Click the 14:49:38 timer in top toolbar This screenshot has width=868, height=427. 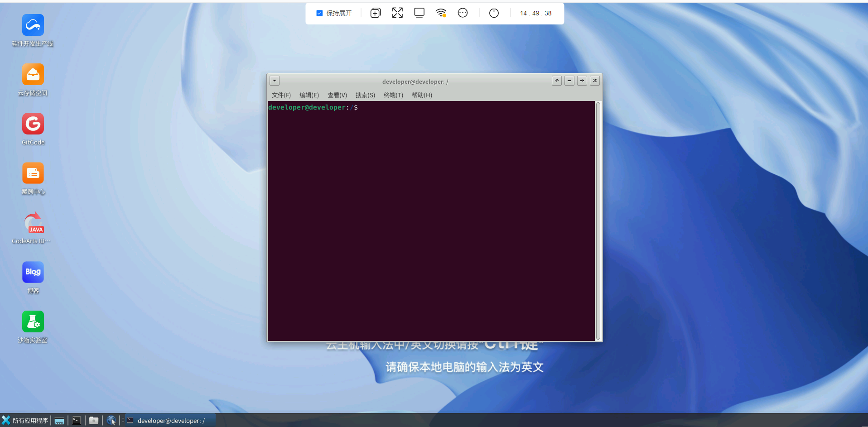[x=535, y=13]
